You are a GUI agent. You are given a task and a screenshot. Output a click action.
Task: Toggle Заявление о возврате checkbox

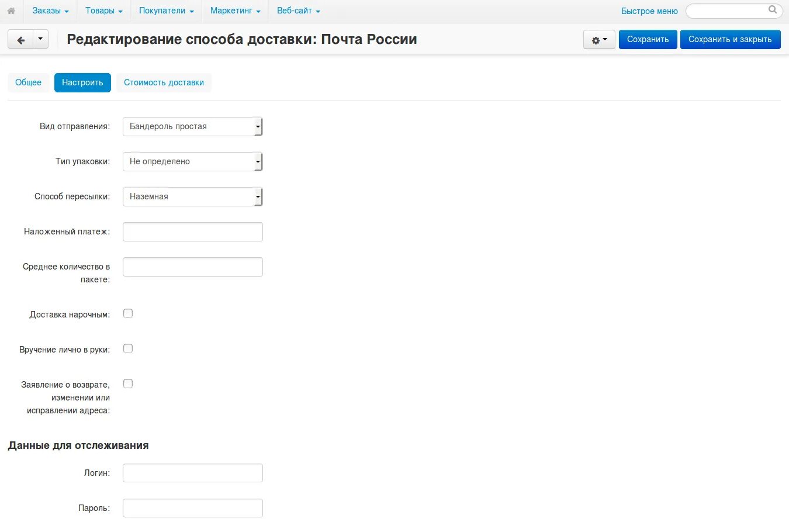pos(128,384)
